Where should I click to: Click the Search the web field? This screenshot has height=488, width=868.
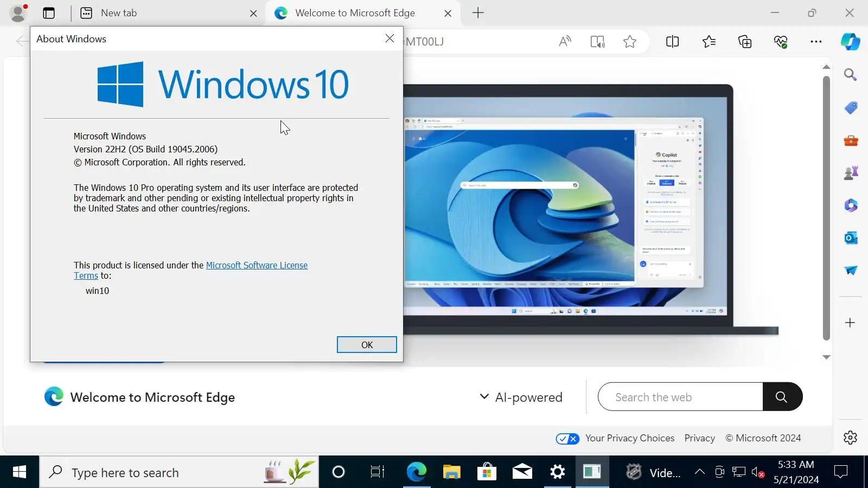(680, 397)
